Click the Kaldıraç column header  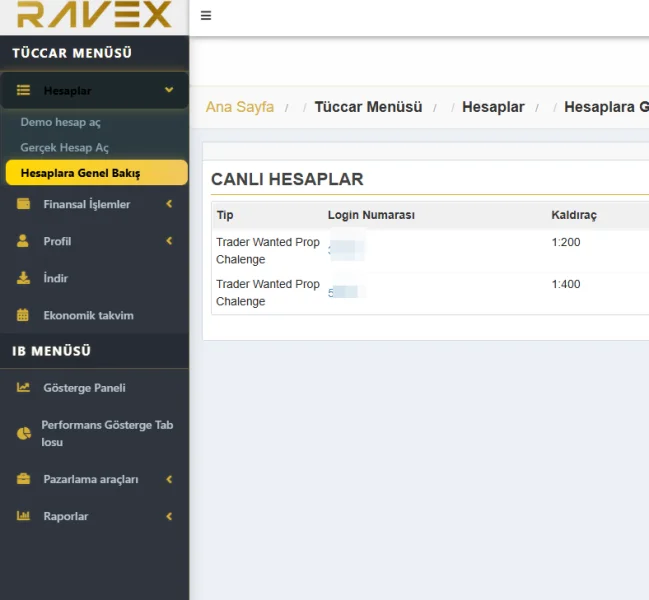(x=574, y=215)
